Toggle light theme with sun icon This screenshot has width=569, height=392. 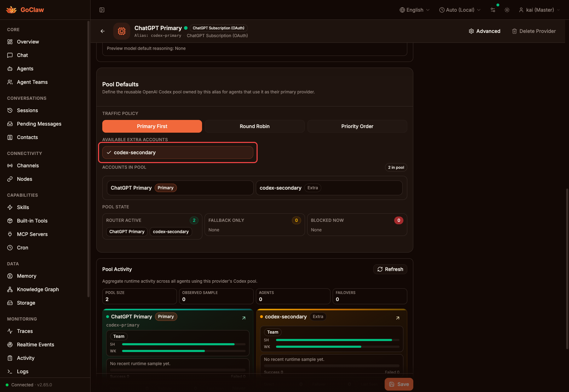click(x=507, y=10)
